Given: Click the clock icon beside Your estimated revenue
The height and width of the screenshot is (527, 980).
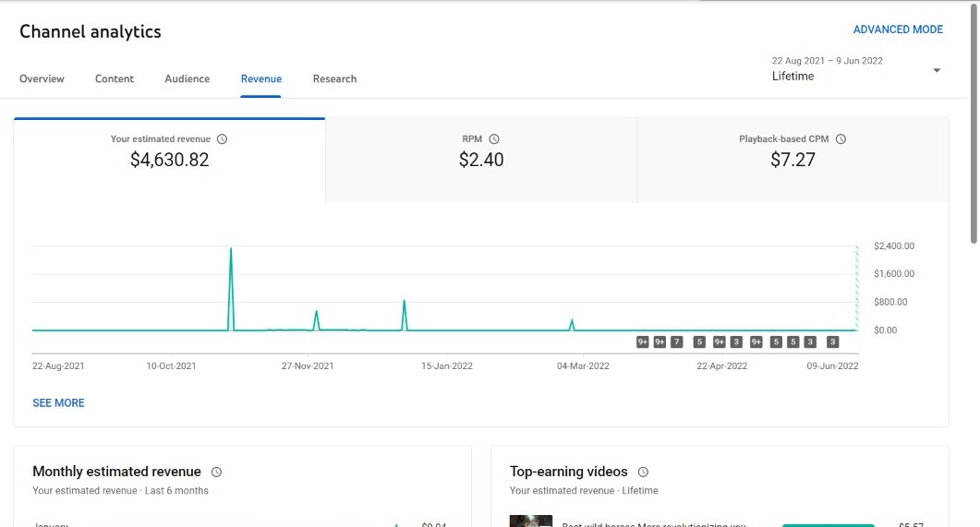Looking at the screenshot, I should pyautogui.click(x=222, y=139).
